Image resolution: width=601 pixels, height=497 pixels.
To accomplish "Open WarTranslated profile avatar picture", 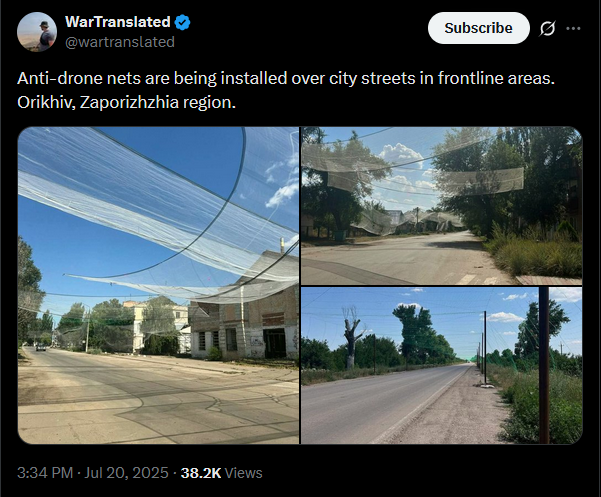I will [x=37, y=32].
